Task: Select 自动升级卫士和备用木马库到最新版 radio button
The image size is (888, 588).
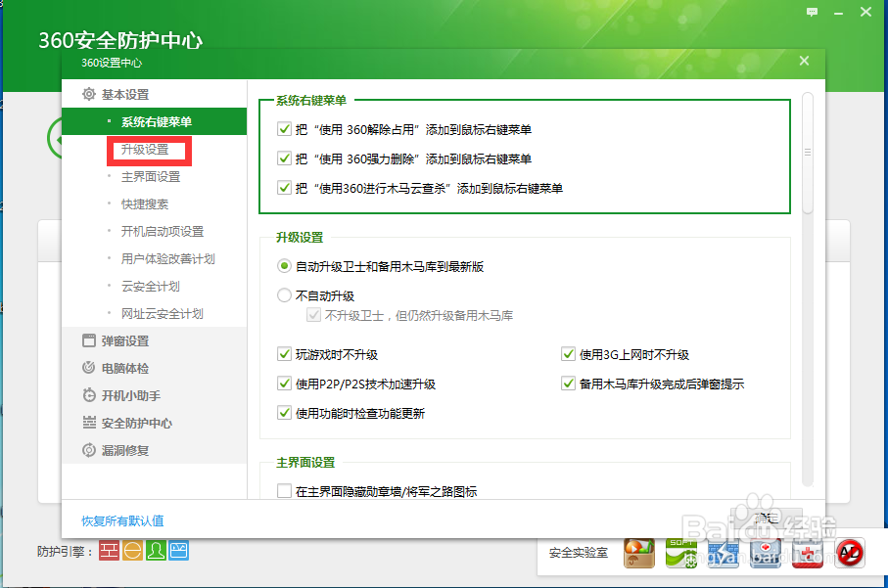Action: [x=284, y=266]
